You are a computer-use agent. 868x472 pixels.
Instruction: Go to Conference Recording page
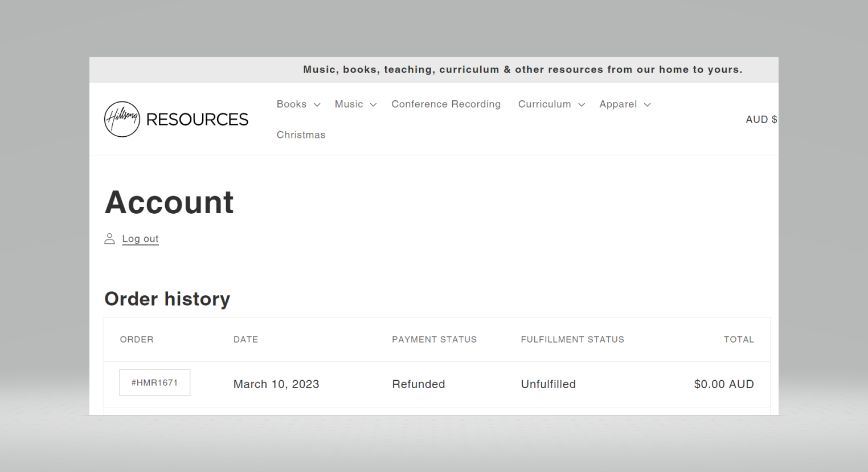click(446, 104)
